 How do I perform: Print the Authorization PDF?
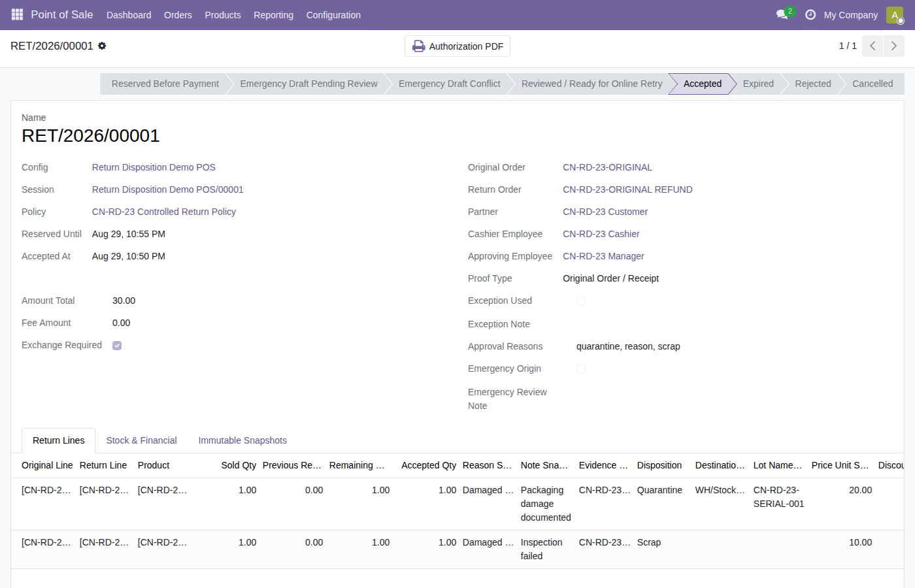pos(457,46)
